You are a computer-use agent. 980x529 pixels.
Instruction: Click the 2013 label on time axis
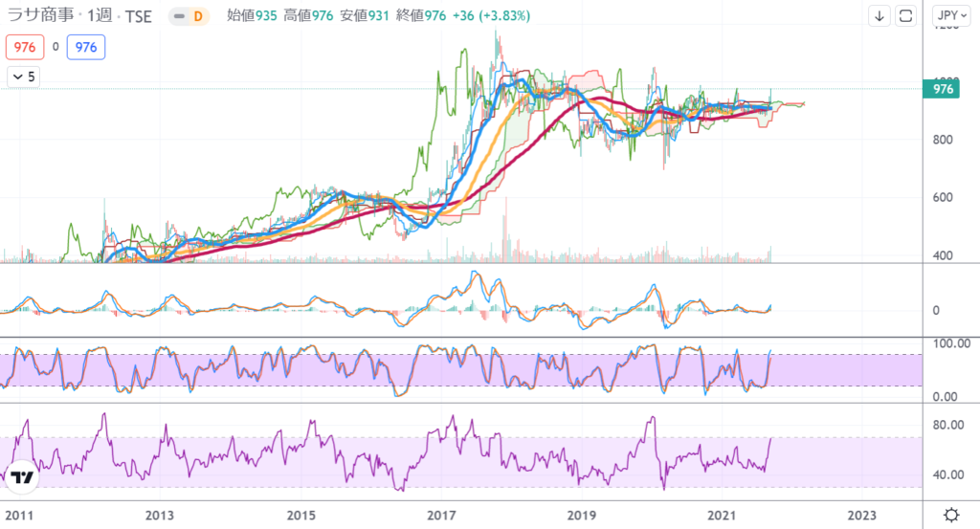160,516
